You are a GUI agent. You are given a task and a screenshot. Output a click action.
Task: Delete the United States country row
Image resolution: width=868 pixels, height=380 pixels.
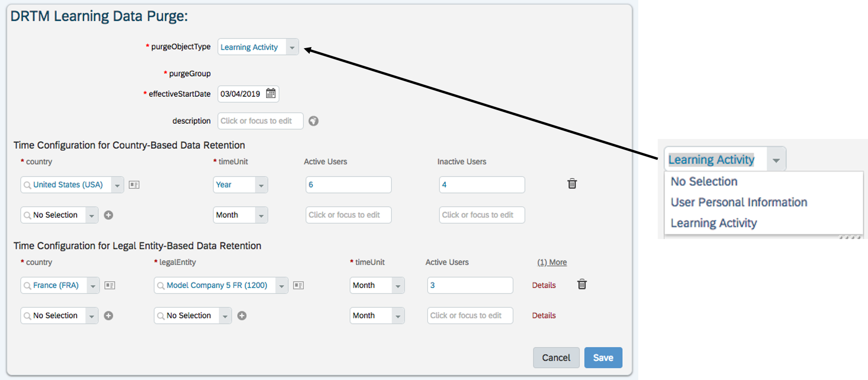click(x=572, y=184)
